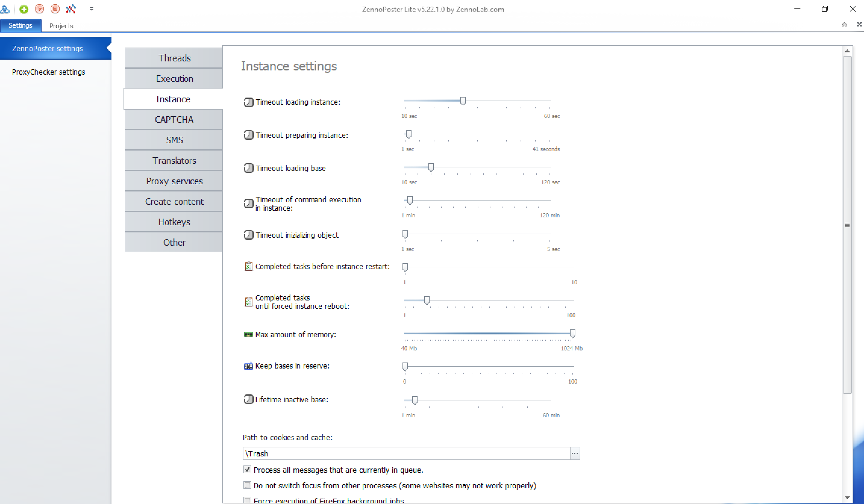Click Completed tasks before instance restart slider thumb
Viewport: 864px width, 504px height.
tap(405, 267)
